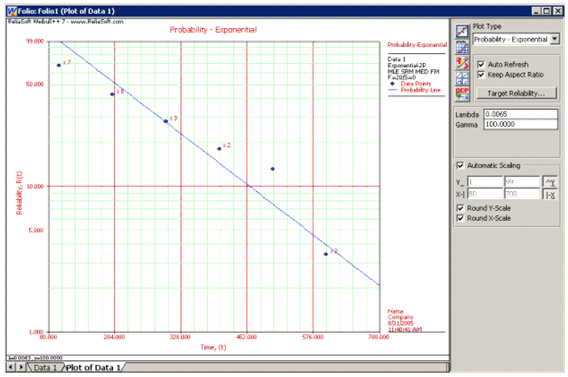Click the multiple plots layout icon
This screenshot has height=377, width=568.
tap(462, 78)
